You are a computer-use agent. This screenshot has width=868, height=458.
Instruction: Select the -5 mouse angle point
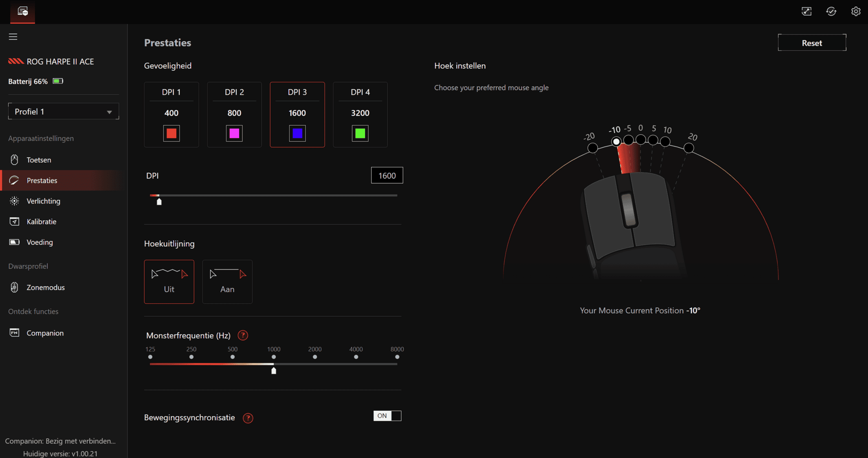tap(628, 140)
